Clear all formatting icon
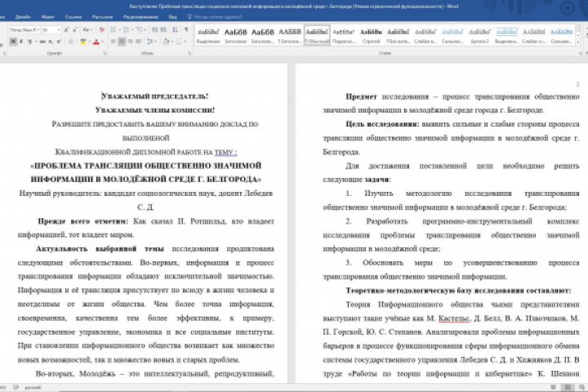This screenshot has width=588, height=392. (101, 30)
